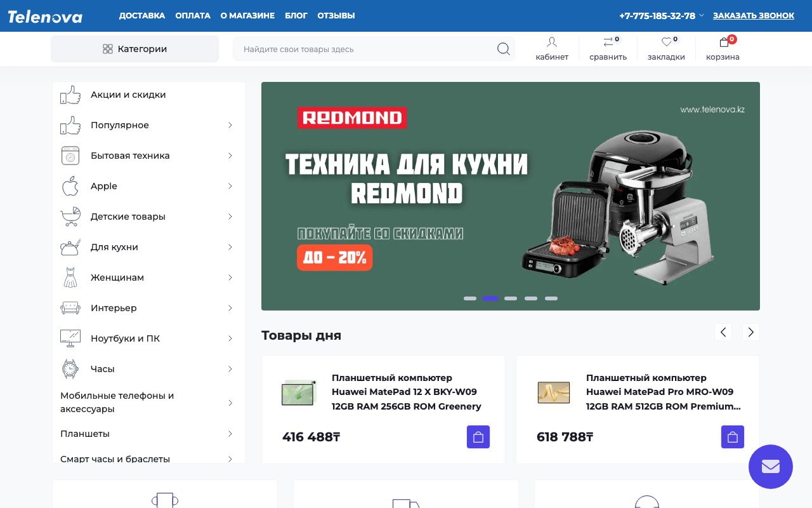Viewport: 812px width, 508px height.
Task: Click the Бытовая техника washing machine icon
Action: [70, 156]
